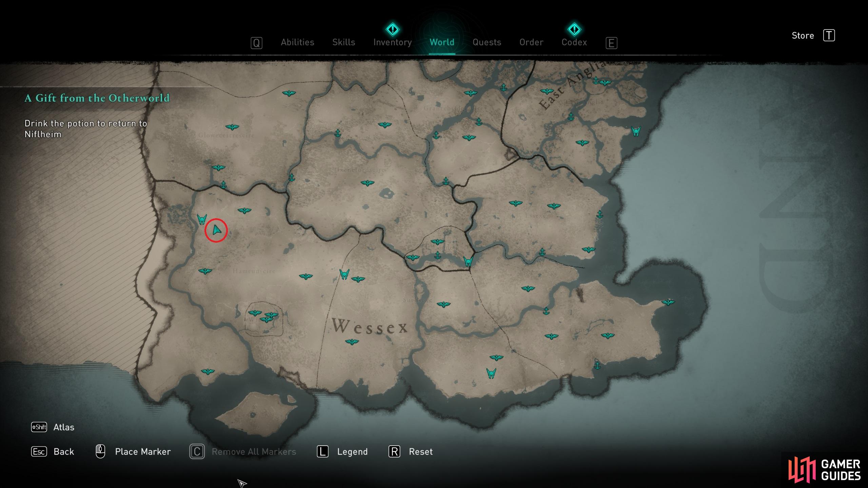Select the Legend map overlay
Image resolution: width=868 pixels, height=488 pixels.
click(352, 452)
